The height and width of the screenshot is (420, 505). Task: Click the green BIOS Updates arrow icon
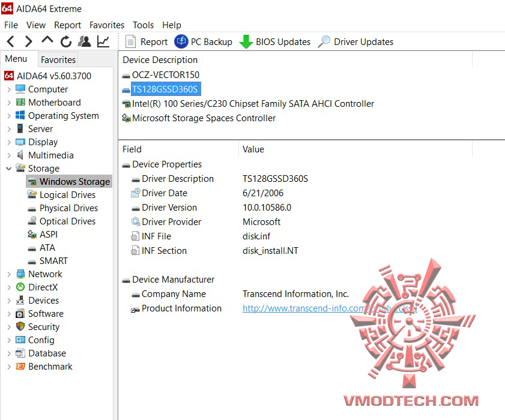click(246, 41)
